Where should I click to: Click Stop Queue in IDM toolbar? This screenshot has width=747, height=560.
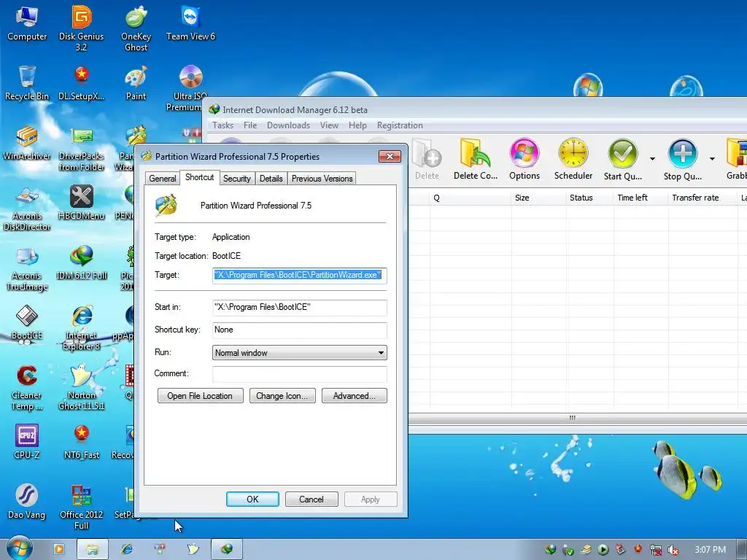682,160
